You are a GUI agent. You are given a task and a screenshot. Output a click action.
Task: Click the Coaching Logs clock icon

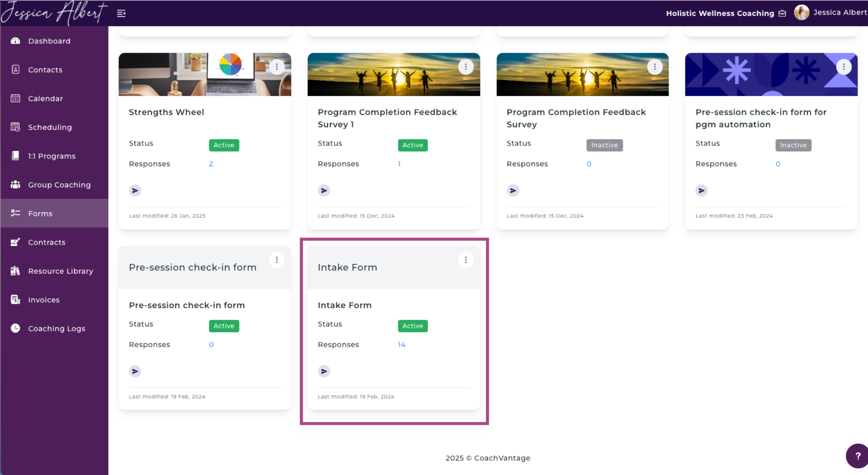click(x=15, y=328)
